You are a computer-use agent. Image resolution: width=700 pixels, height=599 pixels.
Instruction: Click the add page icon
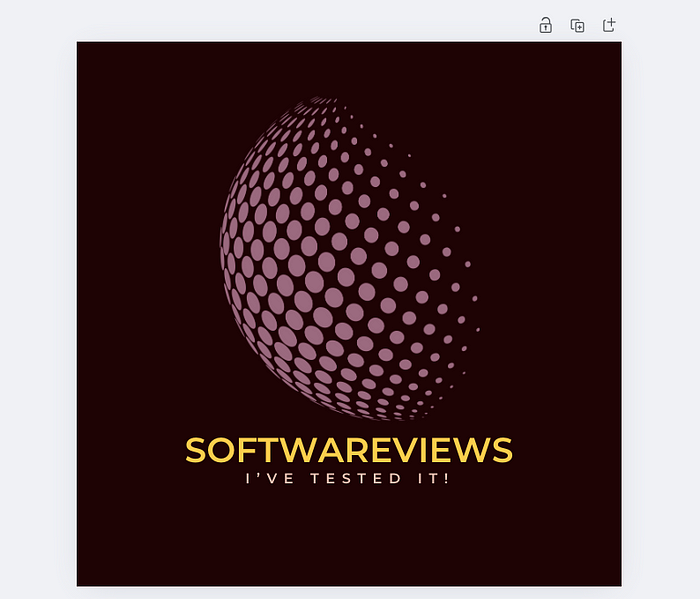click(609, 25)
